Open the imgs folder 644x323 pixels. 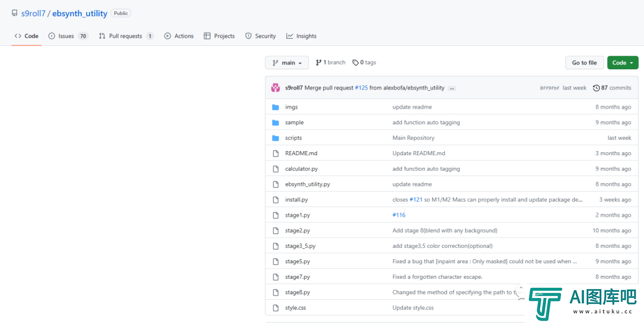tap(292, 107)
